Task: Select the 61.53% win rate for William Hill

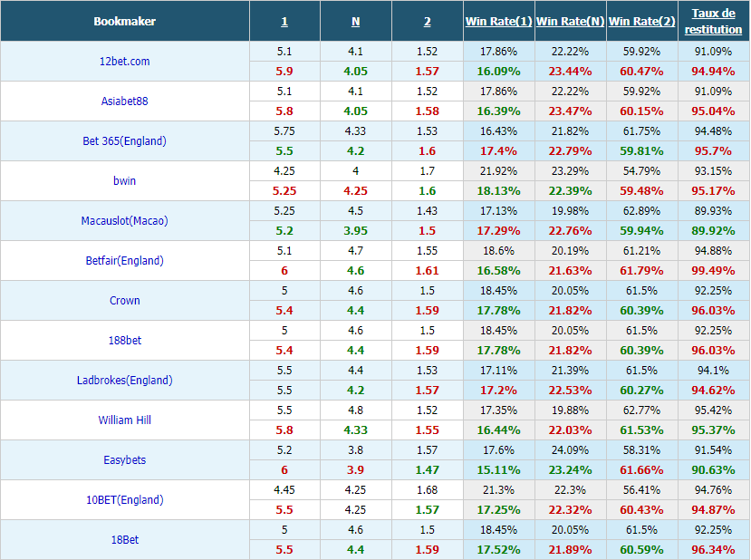Action: point(641,430)
